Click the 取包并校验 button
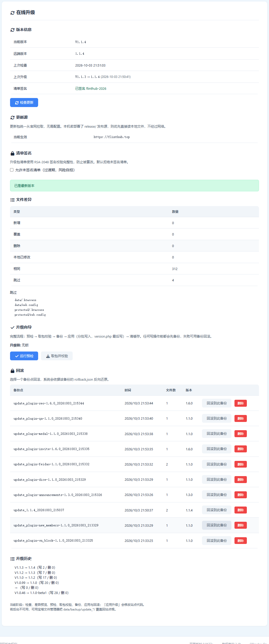The width and height of the screenshot is (269, 644). coord(57,356)
